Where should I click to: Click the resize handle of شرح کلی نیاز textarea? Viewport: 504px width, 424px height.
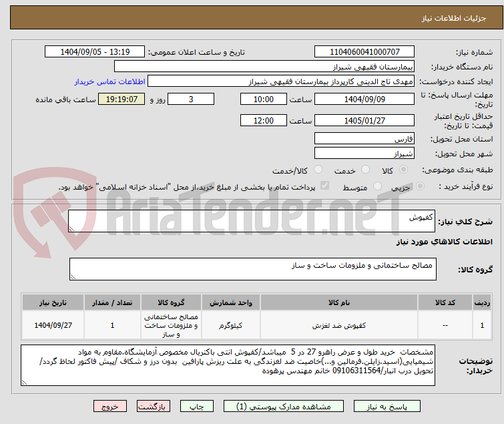[x=71, y=228]
